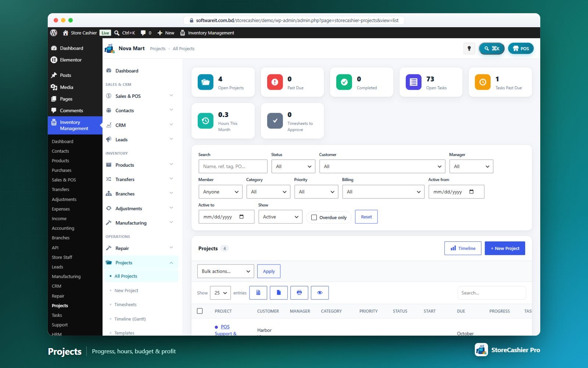Click the first export document icon button
Image resolution: width=588 pixels, height=368 pixels.
point(258,293)
